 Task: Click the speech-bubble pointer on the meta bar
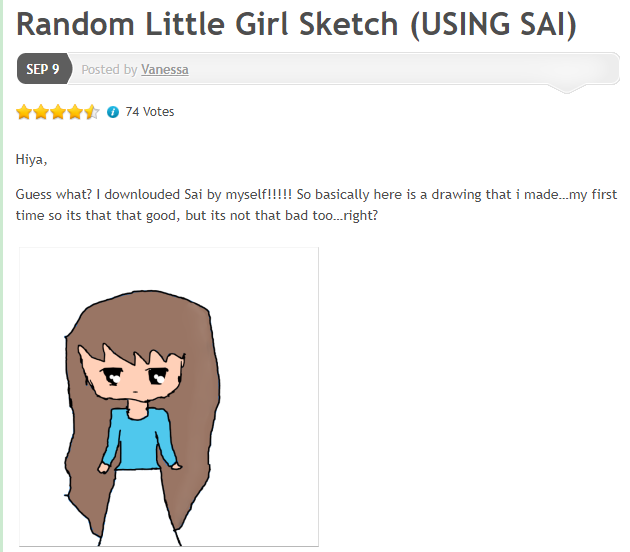[x=567, y=89]
